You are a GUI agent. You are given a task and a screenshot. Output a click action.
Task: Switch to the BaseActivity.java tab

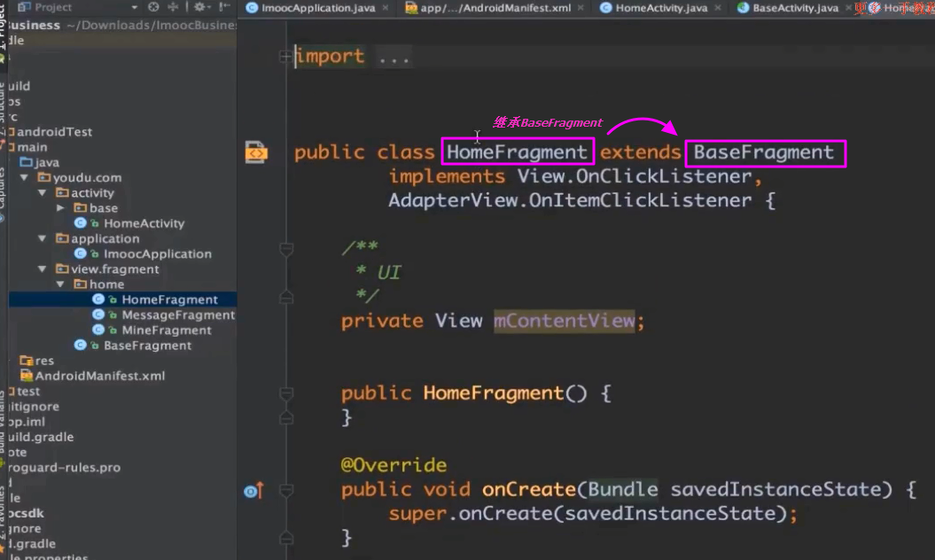point(794,8)
